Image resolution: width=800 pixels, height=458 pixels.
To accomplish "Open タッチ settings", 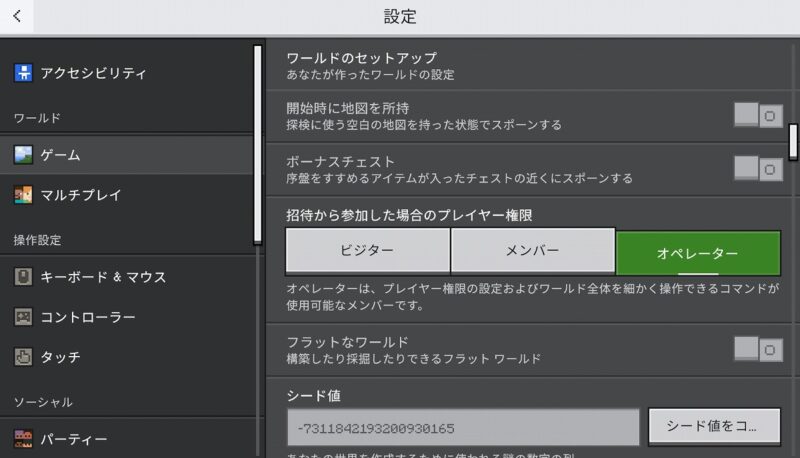I will [x=127, y=357].
